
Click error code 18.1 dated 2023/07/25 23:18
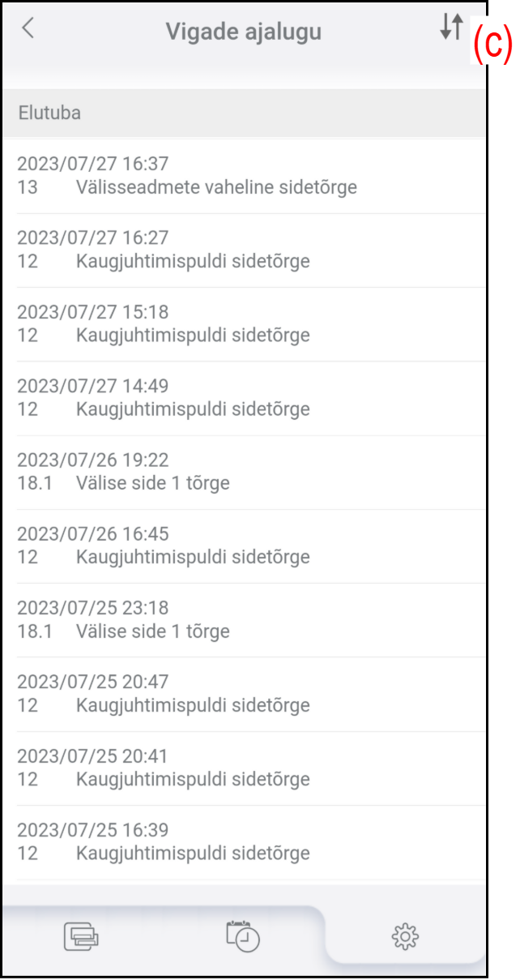[x=34, y=631]
